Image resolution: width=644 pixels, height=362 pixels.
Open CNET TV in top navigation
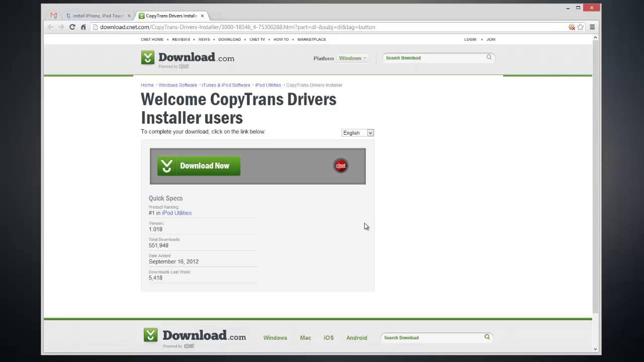[257, 39]
